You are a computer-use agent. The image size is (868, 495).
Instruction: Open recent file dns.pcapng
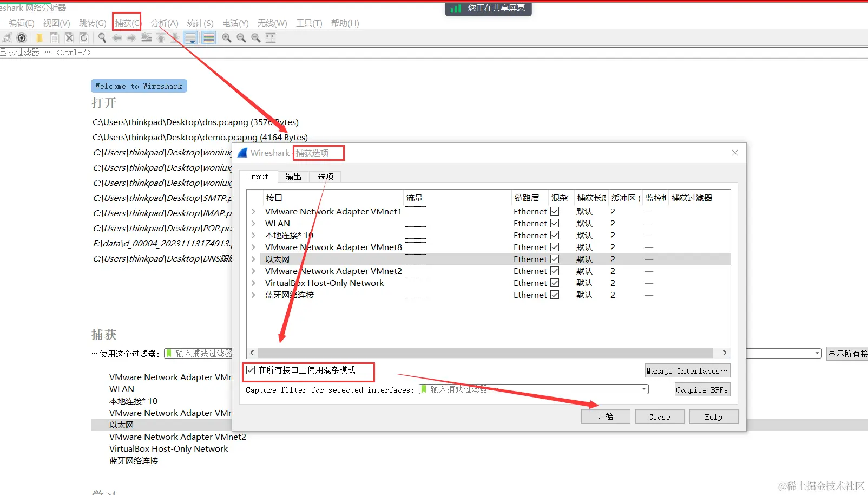coord(195,122)
